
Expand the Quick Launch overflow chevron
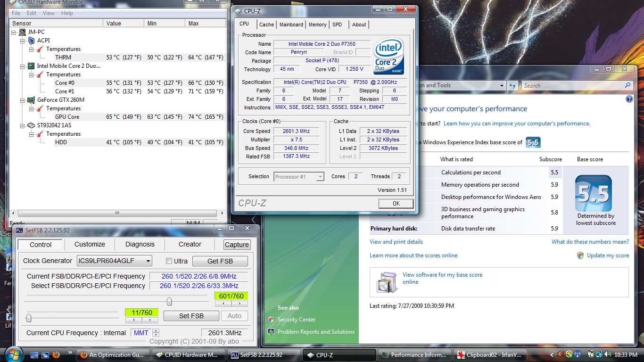(x=70, y=352)
